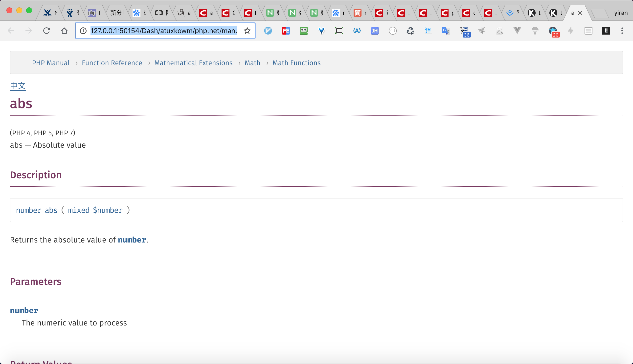Click the address bar URL field
Image resolution: width=633 pixels, height=364 pixels.
(x=163, y=31)
